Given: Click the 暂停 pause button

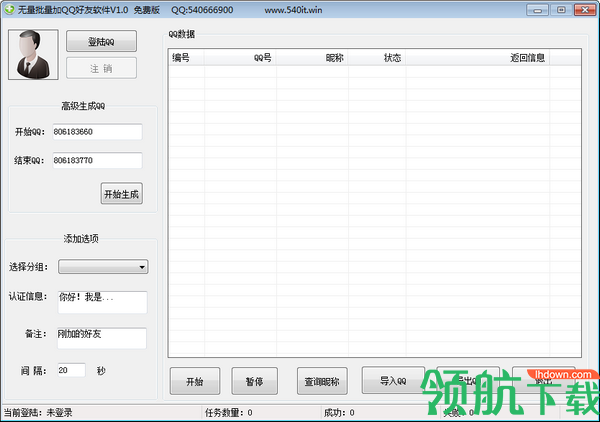Looking at the screenshot, I should (254, 381).
